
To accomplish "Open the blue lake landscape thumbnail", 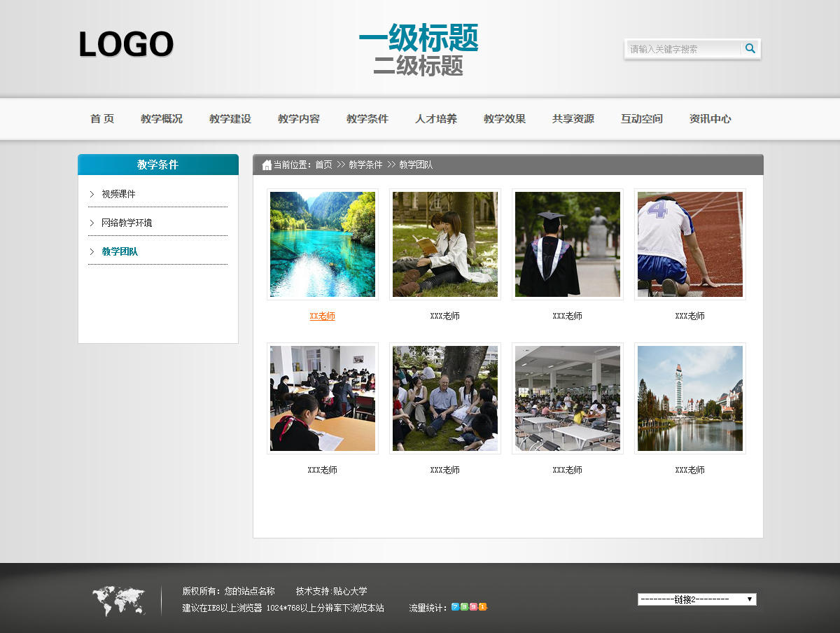I will pos(323,244).
